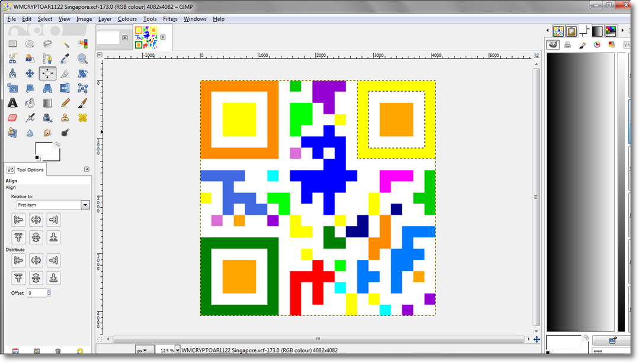Click the Offset spinner arrows
Viewport: 640px width, 364px height.
(49, 292)
